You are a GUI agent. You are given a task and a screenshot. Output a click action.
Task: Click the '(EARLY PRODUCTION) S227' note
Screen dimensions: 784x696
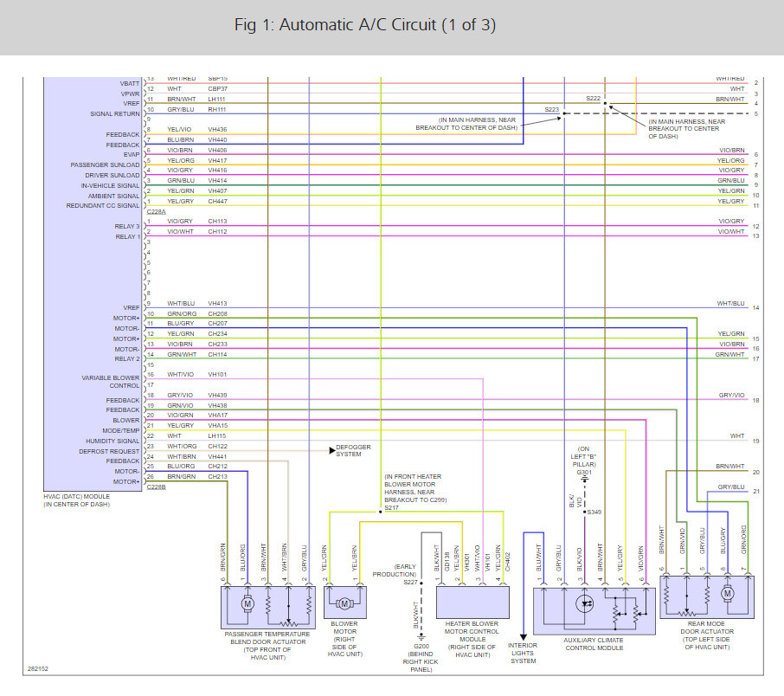pos(395,575)
